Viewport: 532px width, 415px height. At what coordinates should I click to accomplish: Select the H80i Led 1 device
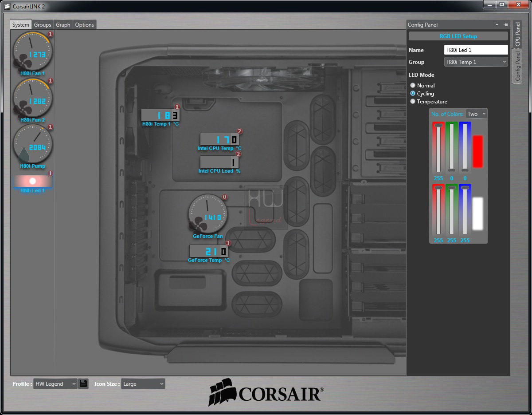pyautogui.click(x=32, y=181)
